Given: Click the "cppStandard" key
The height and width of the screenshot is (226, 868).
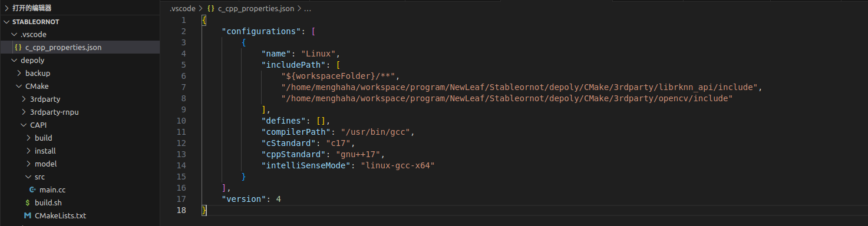Looking at the screenshot, I should (293, 154).
